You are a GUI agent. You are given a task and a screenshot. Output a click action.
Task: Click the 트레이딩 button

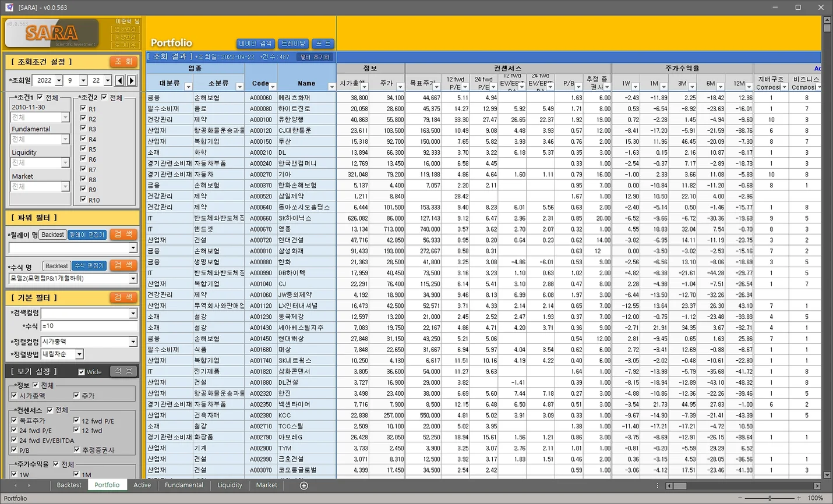click(x=293, y=44)
